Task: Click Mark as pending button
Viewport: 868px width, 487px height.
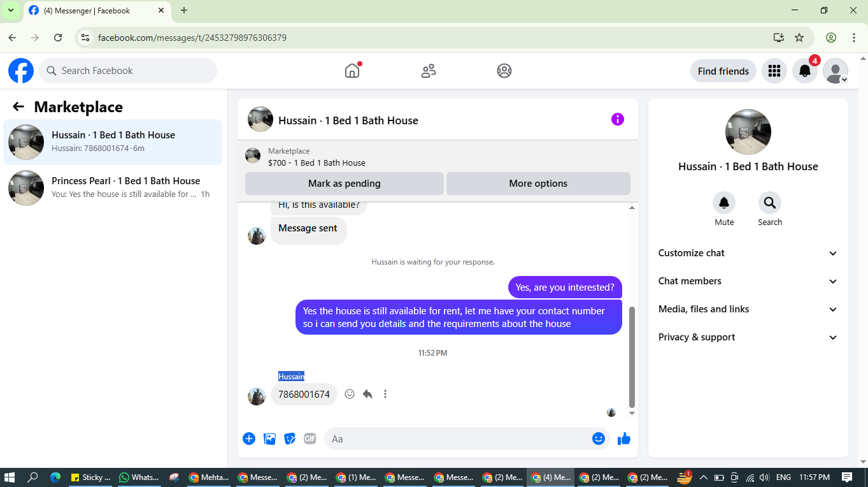Action: click(345, 184)
